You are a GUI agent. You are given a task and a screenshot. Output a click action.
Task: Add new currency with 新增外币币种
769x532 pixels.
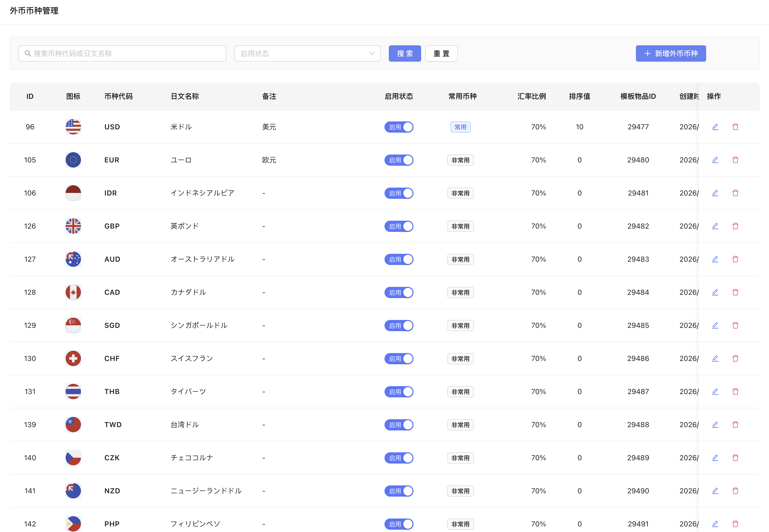670,53
